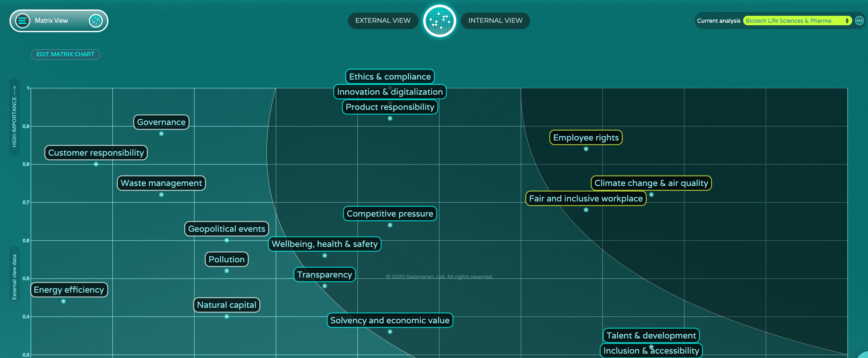
Task: Click the central circular dashboard icon
Action: [440, 21]
